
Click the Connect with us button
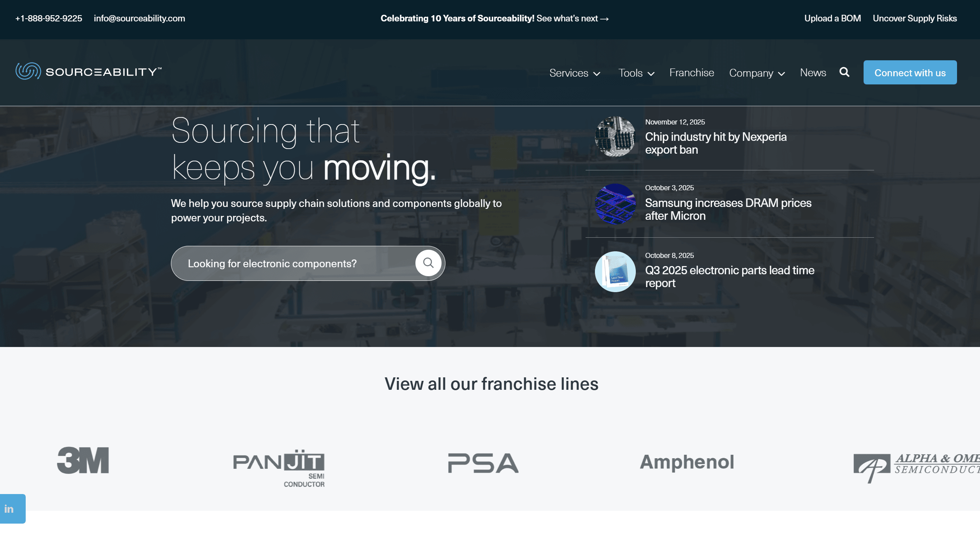pyautogui.click(x=910, y=72)
